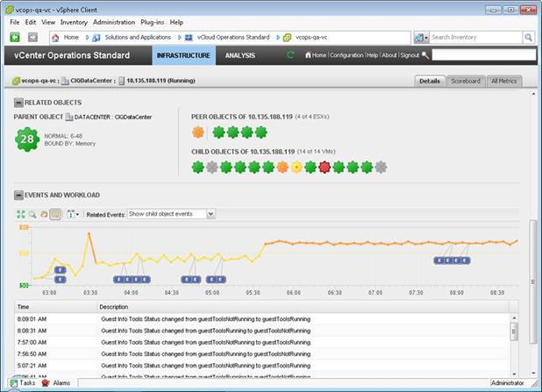The image size is (542, 392).
Task: Collapse the RELATED OBJECTS section
Action: [x=18, y=103]
